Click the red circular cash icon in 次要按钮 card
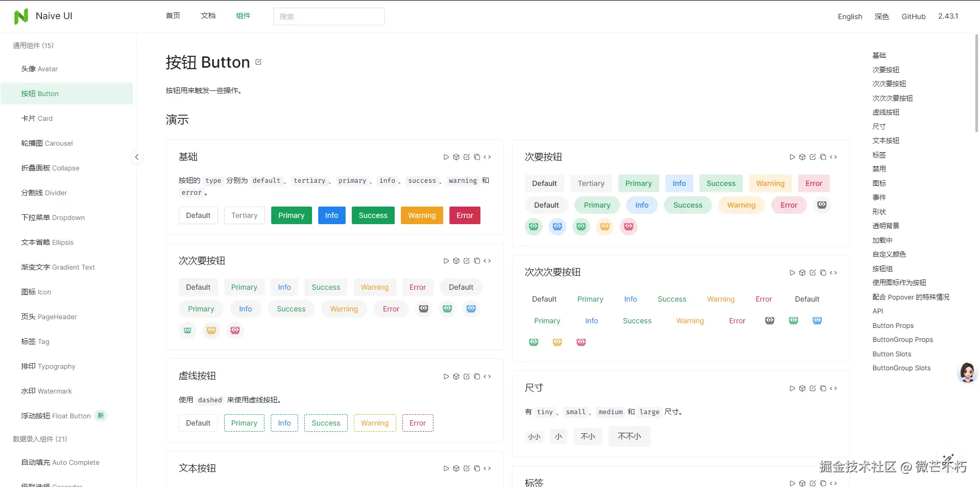 (629, 227)
